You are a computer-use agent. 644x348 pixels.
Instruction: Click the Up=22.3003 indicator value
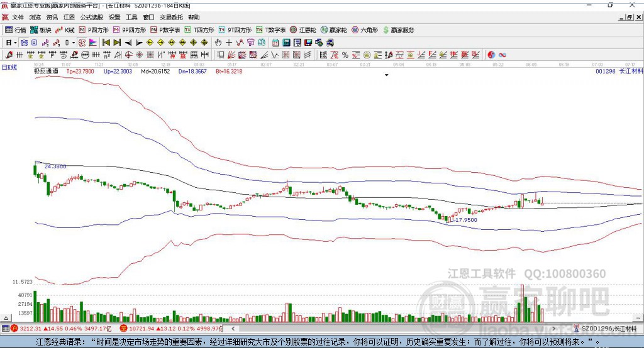[x=118, y=71]
